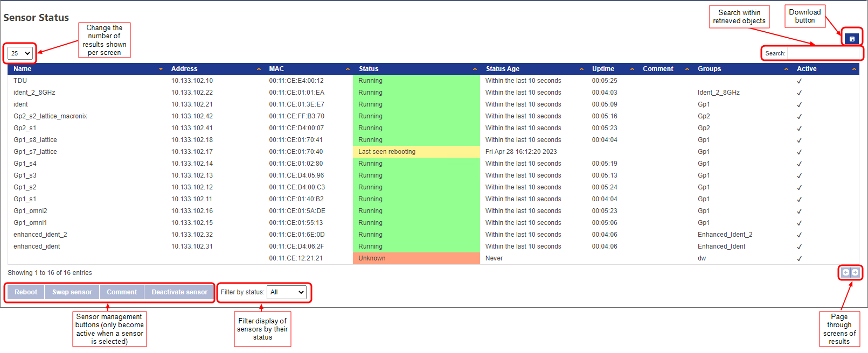Screen dimensions: 868x353
Task: Click active checkmark for Gp1_s4 row
Action: pyautogui.click(x=799, y=164)
